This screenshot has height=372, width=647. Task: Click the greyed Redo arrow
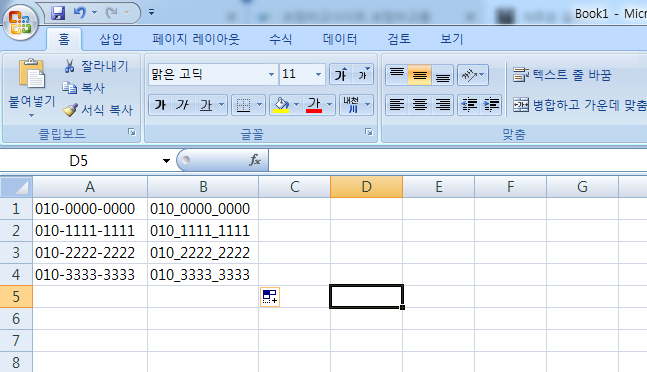[x=111, y=13]
